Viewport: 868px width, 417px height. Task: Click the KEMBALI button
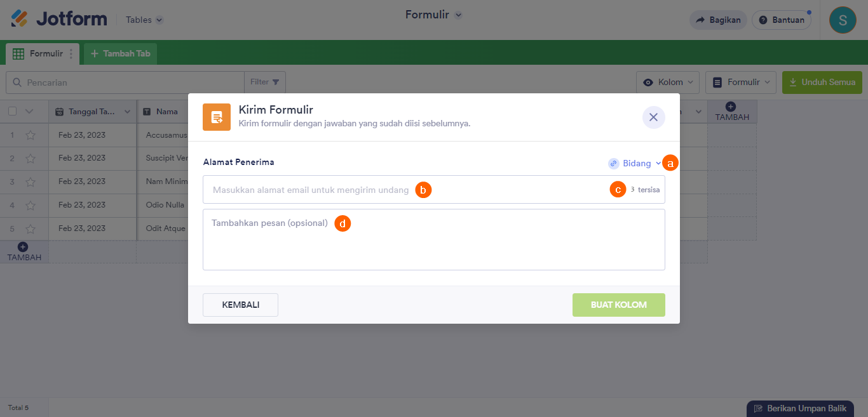coord(240,305)
